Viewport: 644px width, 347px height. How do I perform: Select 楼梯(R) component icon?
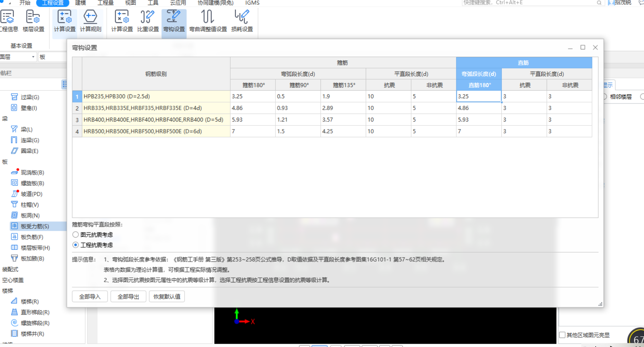click(14, 301)
